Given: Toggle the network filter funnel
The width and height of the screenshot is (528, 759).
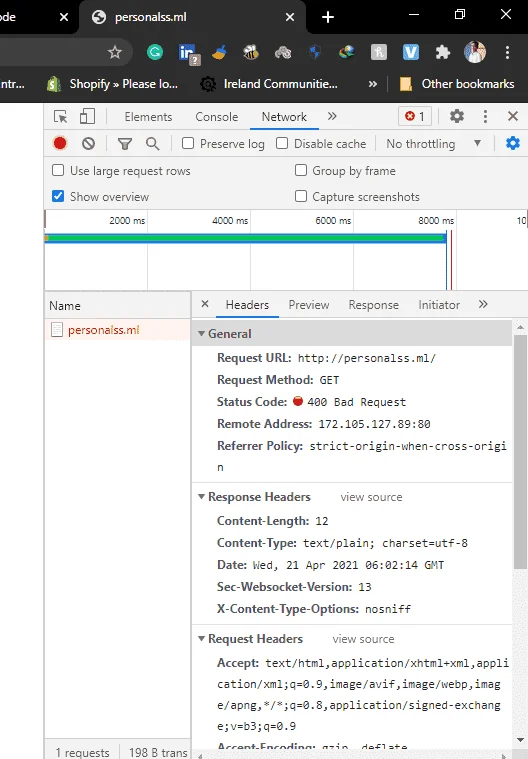Looking at the screenshot, I should click(x=125, y=144).
